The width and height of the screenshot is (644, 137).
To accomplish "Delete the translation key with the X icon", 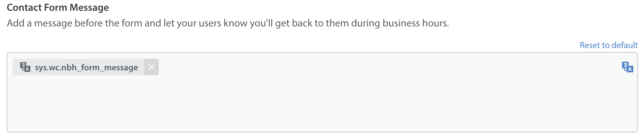I will [x=151, y=67].
